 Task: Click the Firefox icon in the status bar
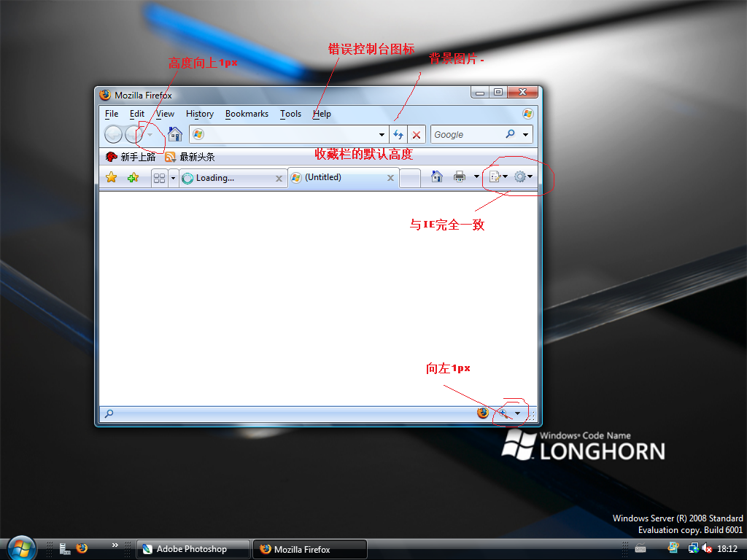483,413
